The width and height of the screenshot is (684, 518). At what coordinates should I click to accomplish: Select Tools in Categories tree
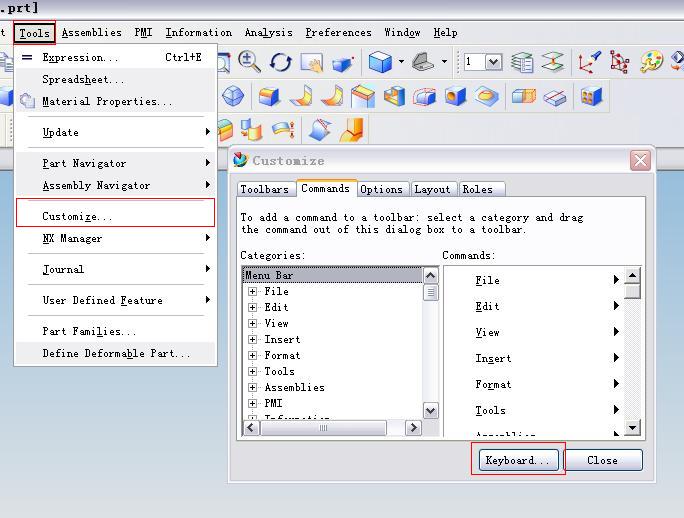point(279,371)
